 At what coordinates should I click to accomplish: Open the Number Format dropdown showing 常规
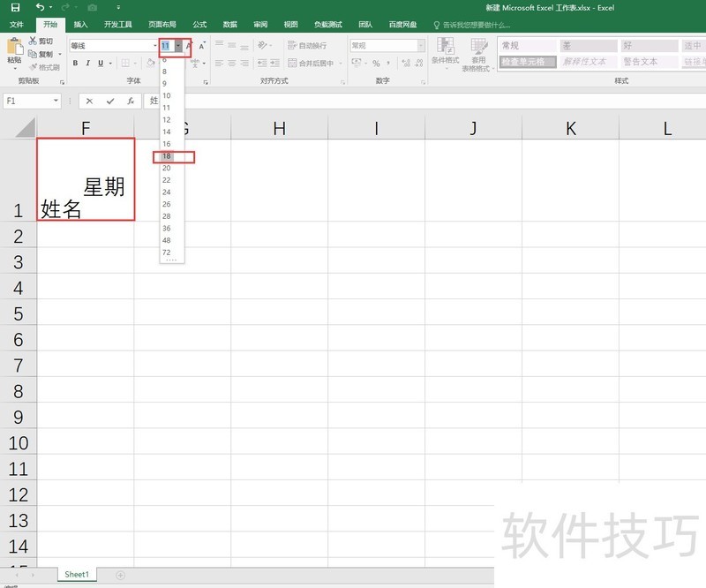tap(421, 44)
